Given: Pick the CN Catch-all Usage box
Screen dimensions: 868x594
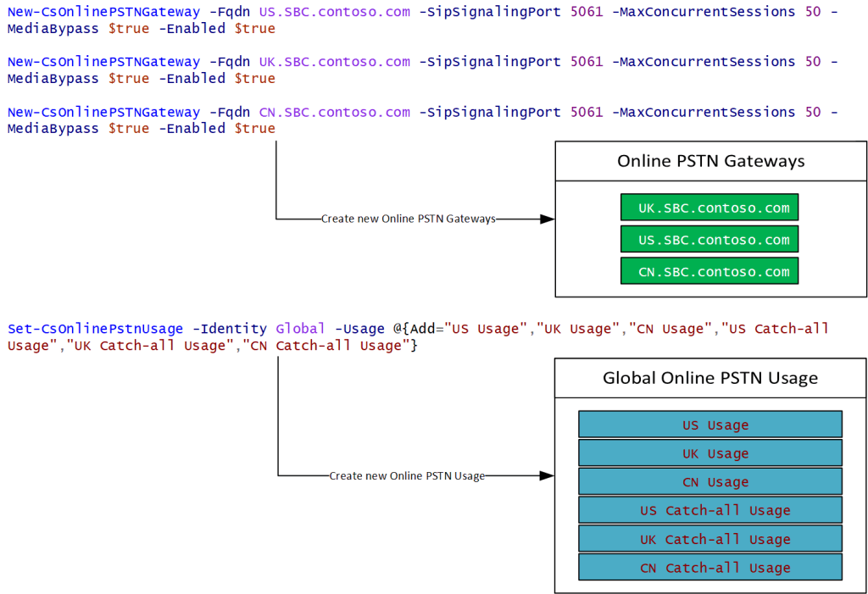Looking at the screenshot, I should click(710, 568).
